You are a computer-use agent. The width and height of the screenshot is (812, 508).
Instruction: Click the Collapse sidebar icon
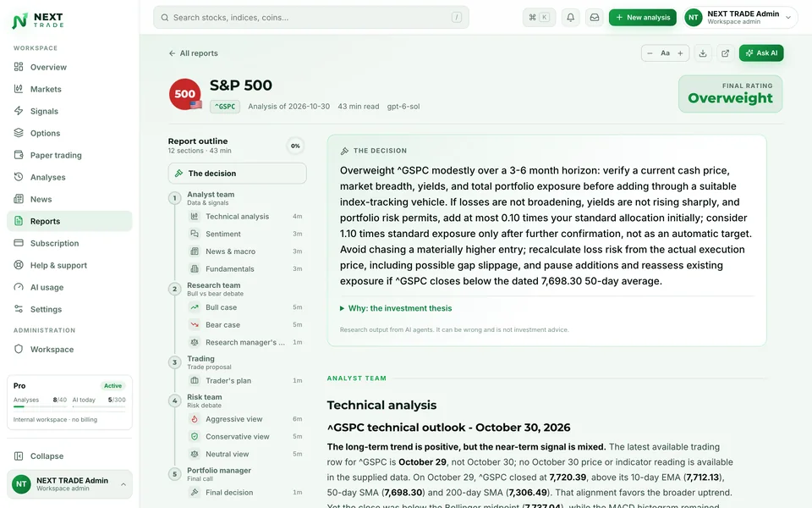pos(19,456)
